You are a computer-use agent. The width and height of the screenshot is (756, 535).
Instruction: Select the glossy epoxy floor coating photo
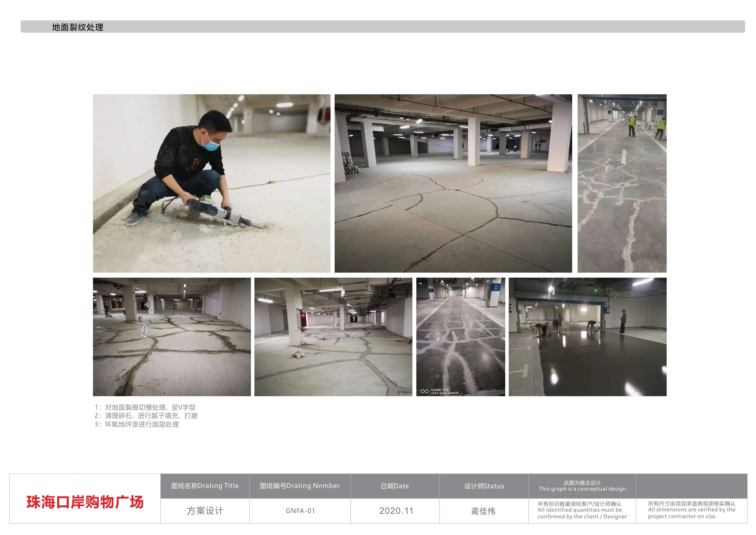click(587, 337)
